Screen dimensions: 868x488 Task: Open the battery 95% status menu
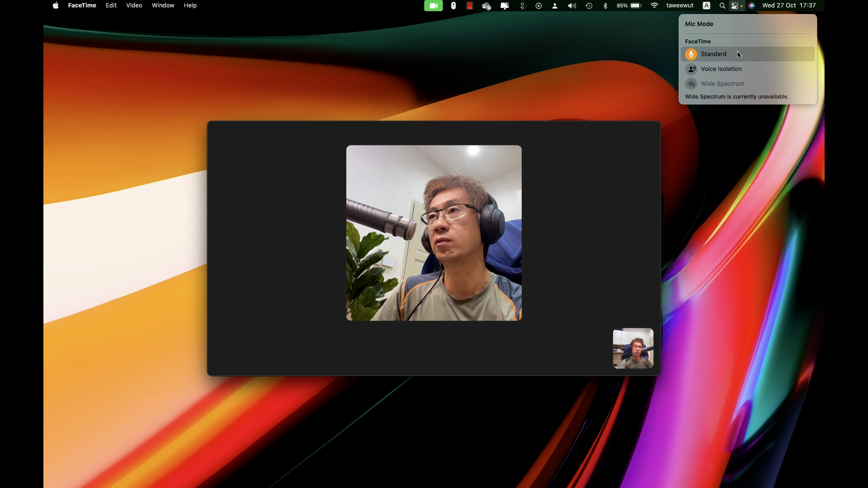[x=629, y=6]
